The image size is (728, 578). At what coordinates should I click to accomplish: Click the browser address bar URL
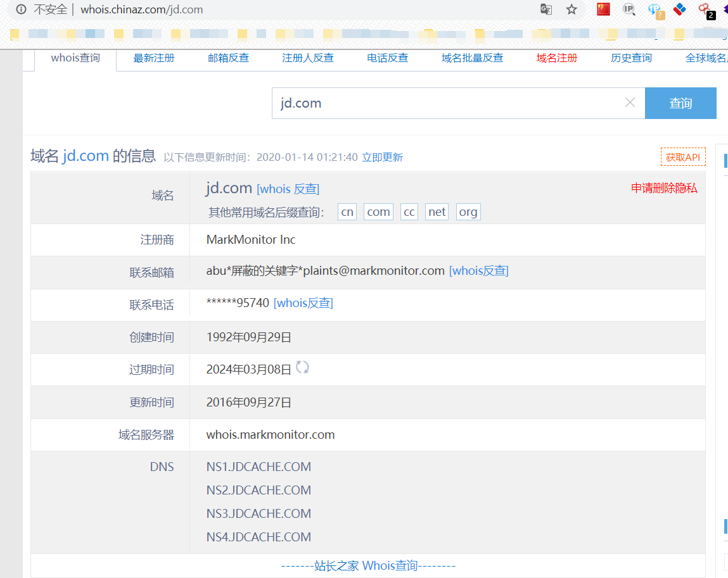tap(141, 9)
